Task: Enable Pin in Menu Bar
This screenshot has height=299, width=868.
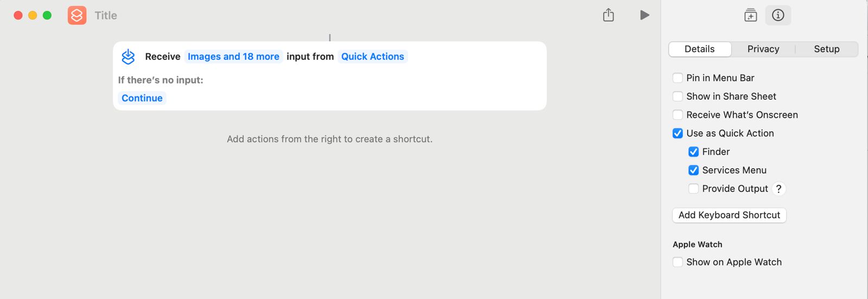Action: tap(678, 78)
